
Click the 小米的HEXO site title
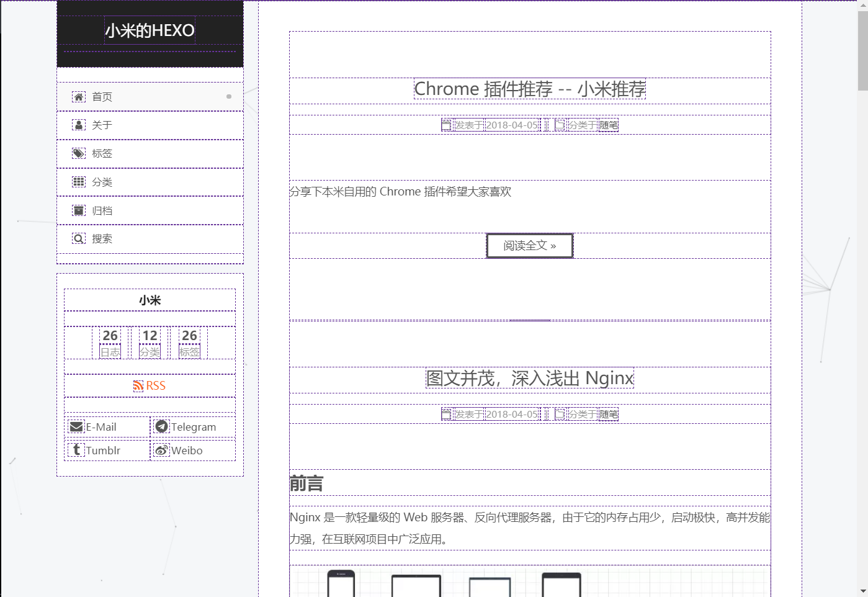(150, 30)
